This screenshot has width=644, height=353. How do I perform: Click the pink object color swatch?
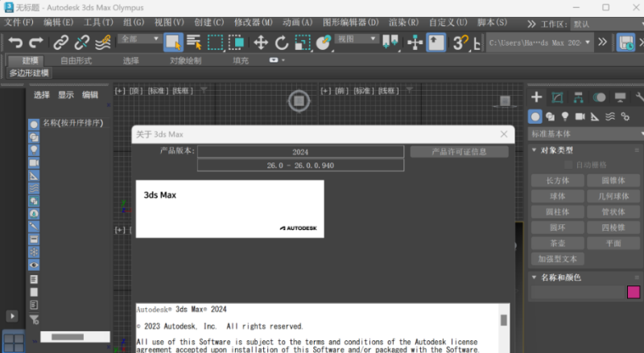[633, 292]
